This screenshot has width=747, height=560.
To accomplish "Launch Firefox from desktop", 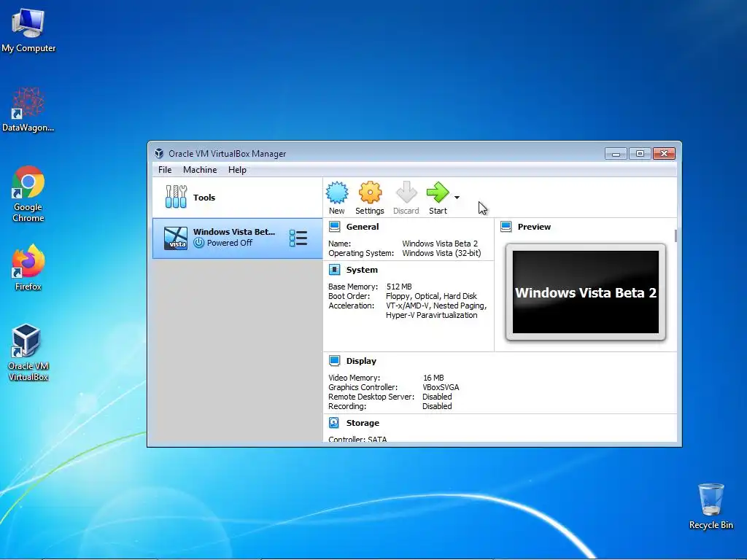I will coord(28,268).
